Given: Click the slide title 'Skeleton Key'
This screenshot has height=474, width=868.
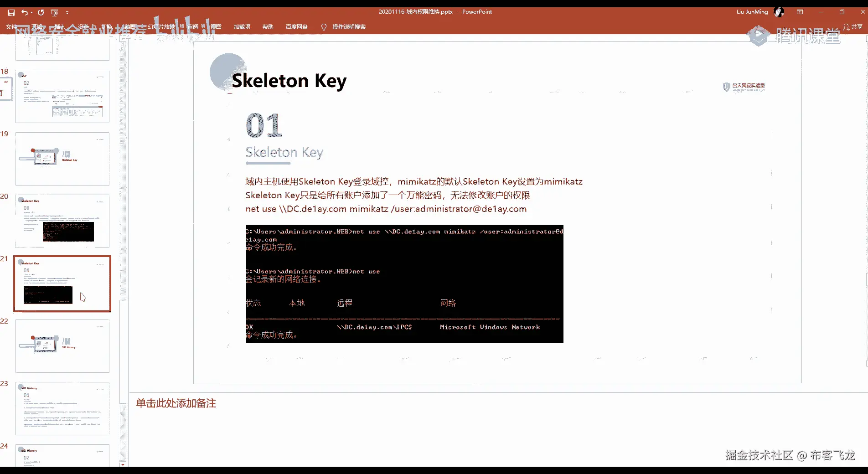Looking at the screenshot, I should (x=289, y=81).
